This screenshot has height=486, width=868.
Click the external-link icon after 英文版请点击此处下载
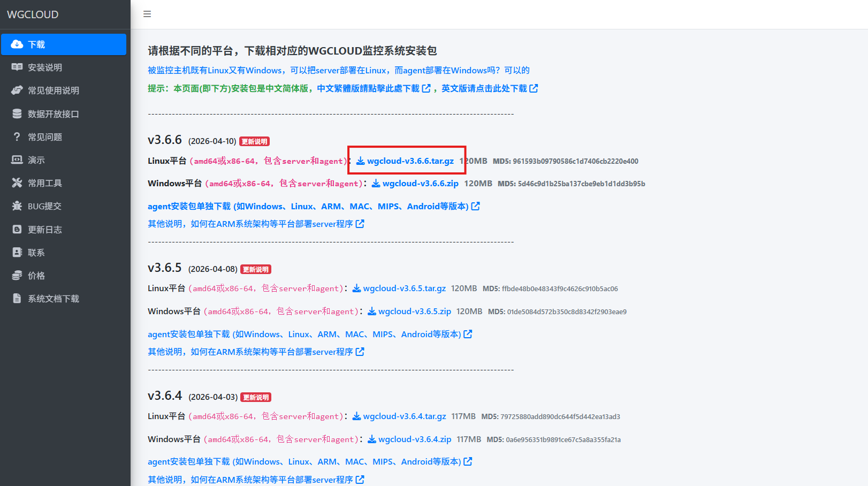coord(534,88)
